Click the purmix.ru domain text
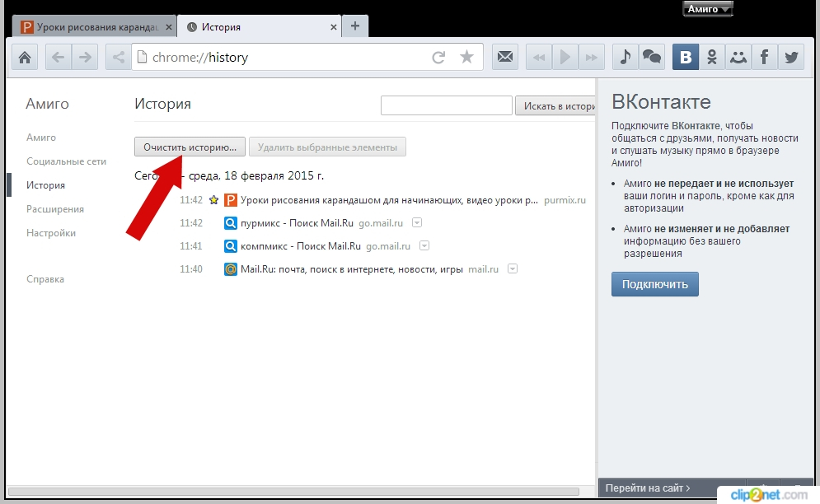The width and height of the screenshot is (820, 504). tap(565, 200)
